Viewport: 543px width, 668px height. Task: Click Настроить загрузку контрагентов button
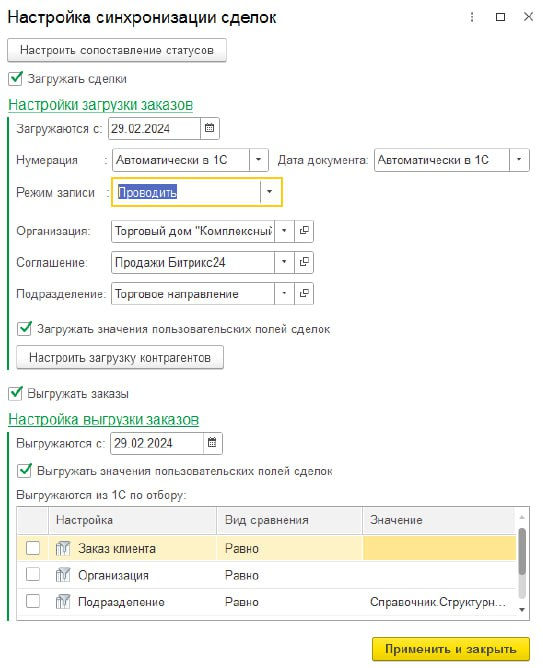(120, 357)
